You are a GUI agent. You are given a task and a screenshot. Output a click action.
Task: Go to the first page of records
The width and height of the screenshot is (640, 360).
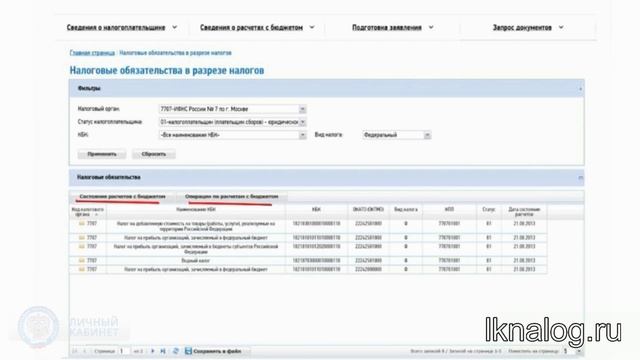point(75,351)
